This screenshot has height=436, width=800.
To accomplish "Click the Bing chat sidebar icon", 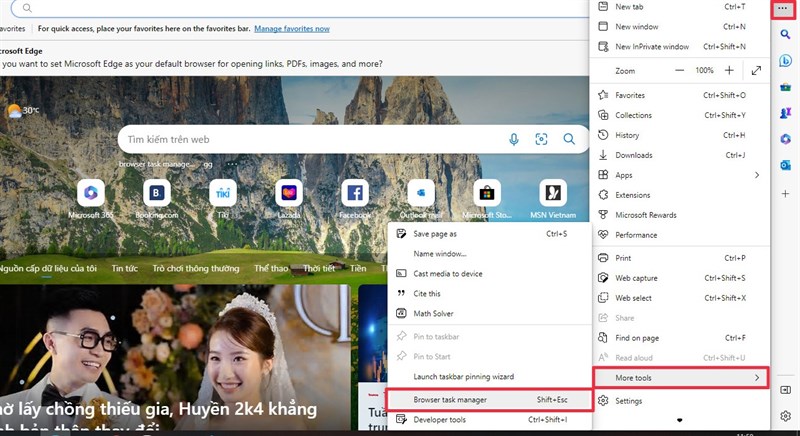I will 785,62.
